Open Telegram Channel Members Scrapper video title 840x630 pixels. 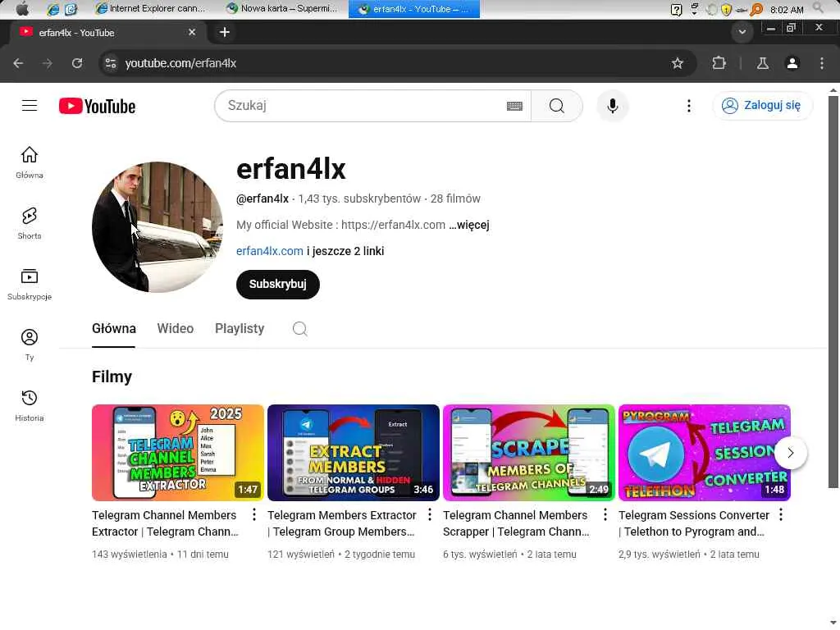(516, 523)
